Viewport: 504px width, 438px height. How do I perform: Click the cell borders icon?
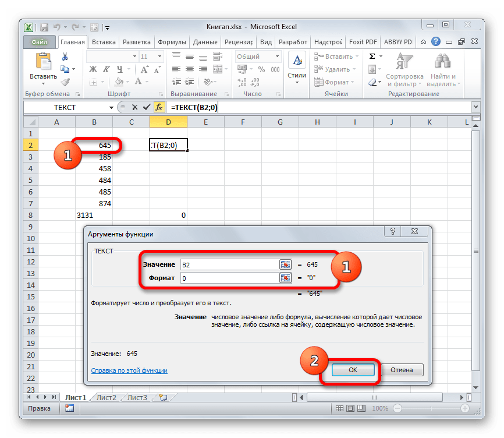coord(93,82)
